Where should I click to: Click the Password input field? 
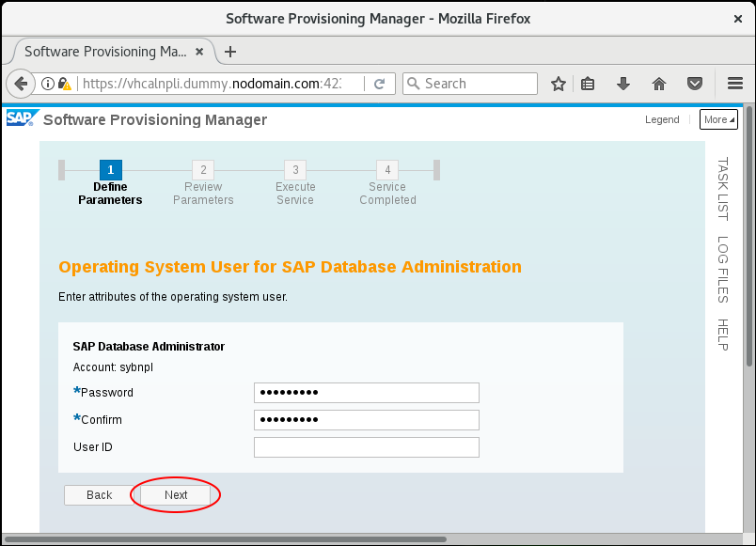coord(367,393)
